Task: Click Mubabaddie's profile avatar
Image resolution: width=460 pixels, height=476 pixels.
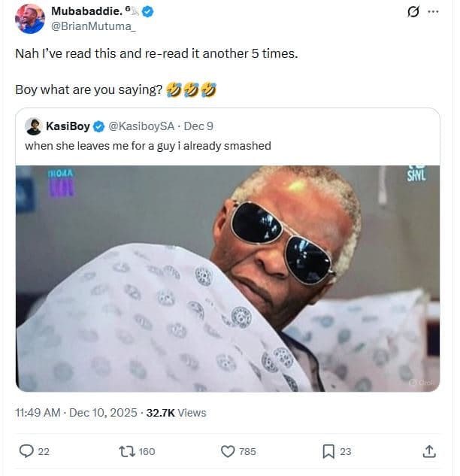Action: tap(29, 19)
